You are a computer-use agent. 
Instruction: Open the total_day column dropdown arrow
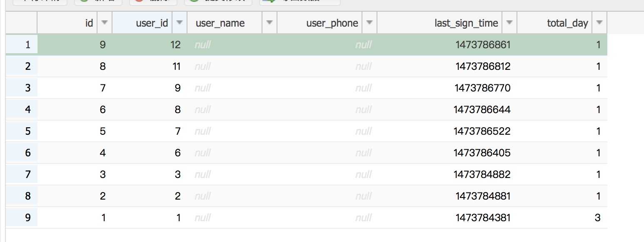pyautogui.click(x=599, y=23)
